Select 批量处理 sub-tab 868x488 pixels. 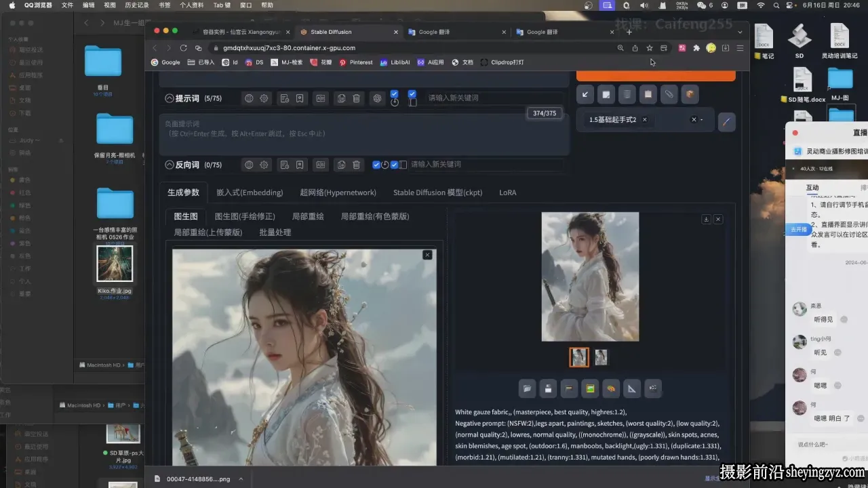tap(275, 232)
